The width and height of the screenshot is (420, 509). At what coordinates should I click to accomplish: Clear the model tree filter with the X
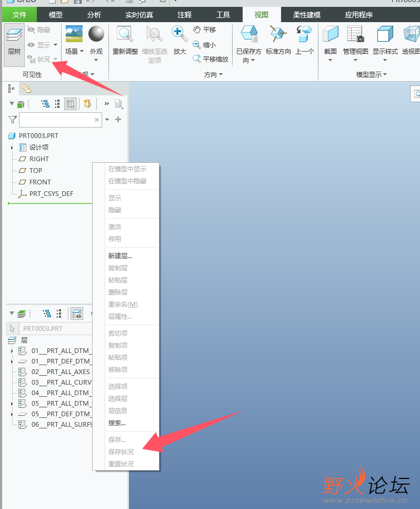click(97, 120)
